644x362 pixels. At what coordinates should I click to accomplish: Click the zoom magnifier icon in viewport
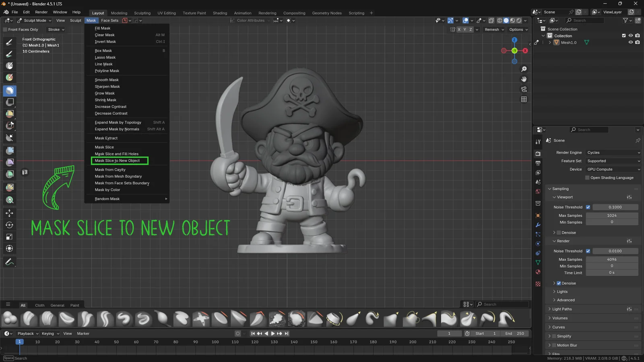pyautogui.click(x=524, y=69)
